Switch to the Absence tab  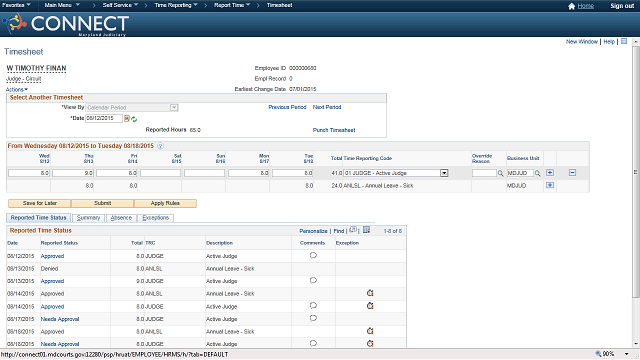(121, 218)
